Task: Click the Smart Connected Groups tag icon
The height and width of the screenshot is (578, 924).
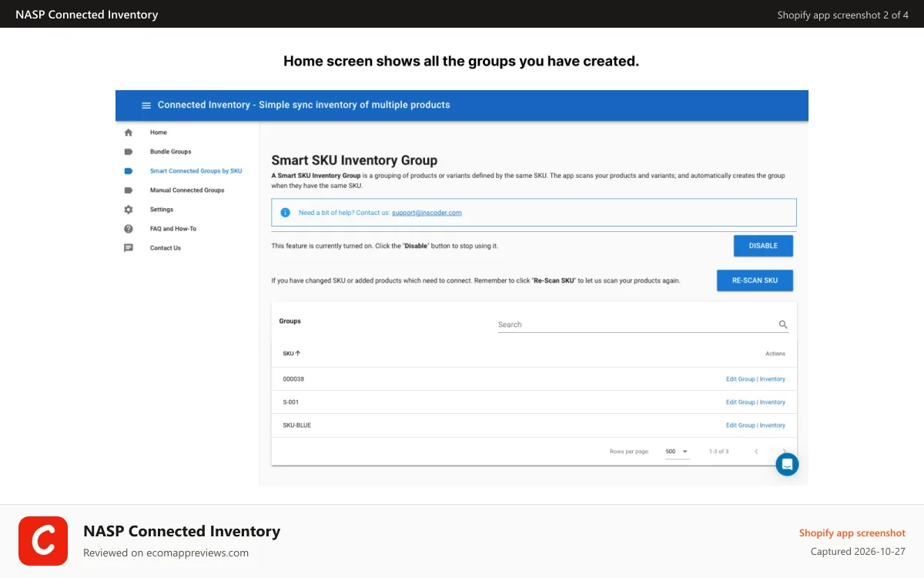Action: 129,171
